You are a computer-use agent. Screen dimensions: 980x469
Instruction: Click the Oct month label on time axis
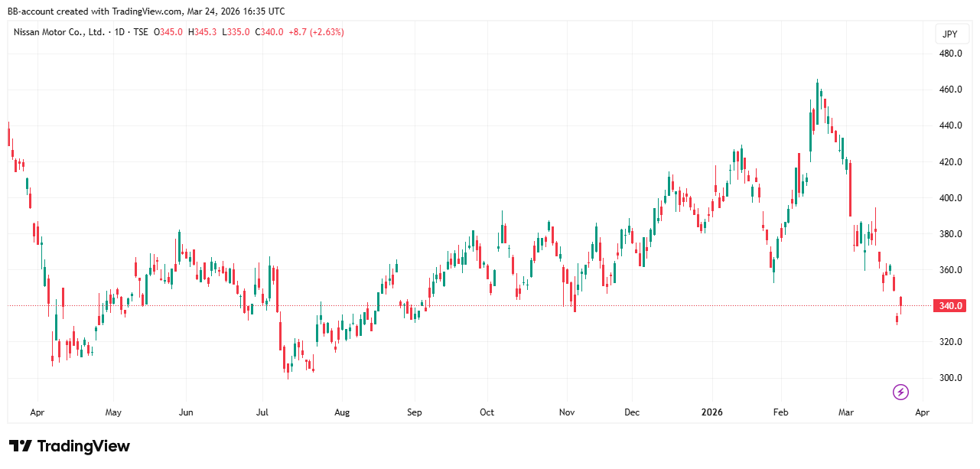tap(487, 412)
